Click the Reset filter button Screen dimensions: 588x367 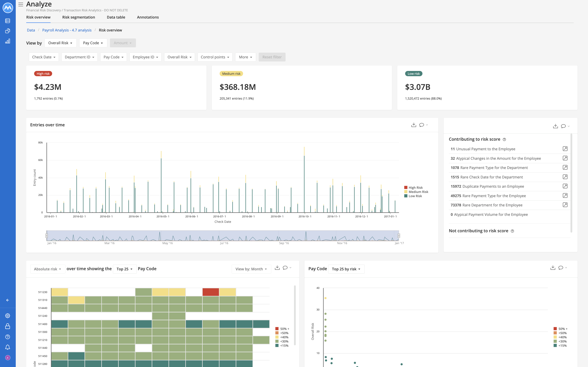pyautogui.click(x=272, y=57)
